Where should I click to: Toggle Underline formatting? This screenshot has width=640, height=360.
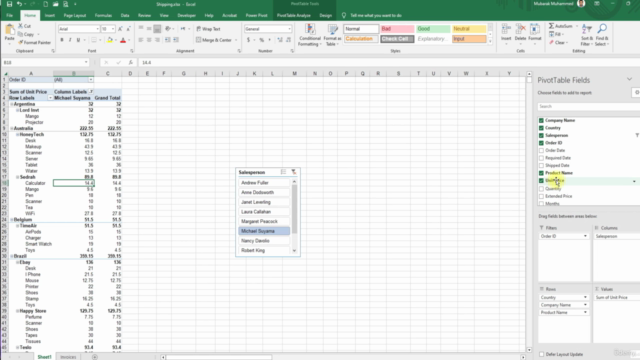pos(78,40)
